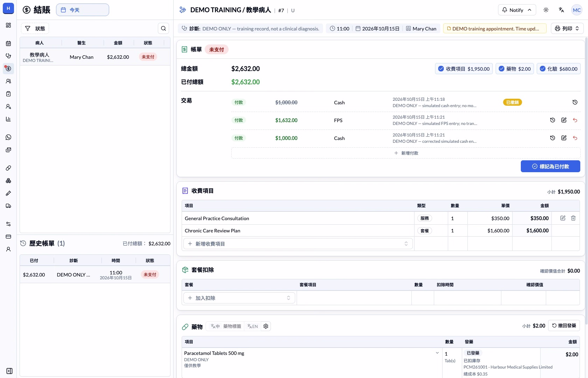
Task: Open the dashboard grid icon in the sidebar
Action: (8, 25)
